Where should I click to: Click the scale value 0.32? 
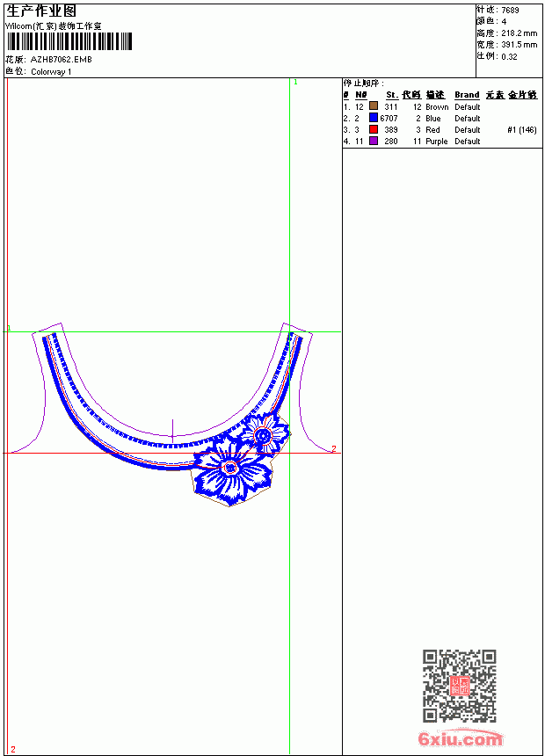[x=509, y=56]
